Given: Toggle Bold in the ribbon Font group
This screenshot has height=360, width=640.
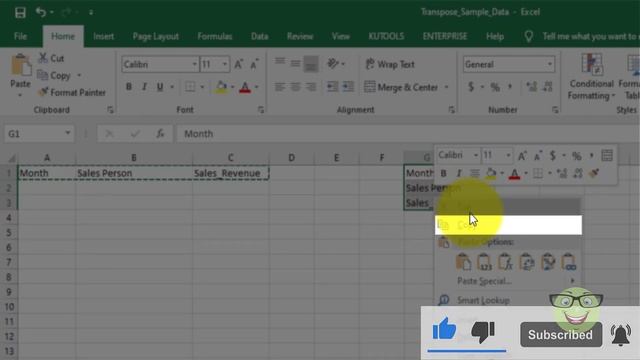Looking at the screenshot, I should click(129, 87).
